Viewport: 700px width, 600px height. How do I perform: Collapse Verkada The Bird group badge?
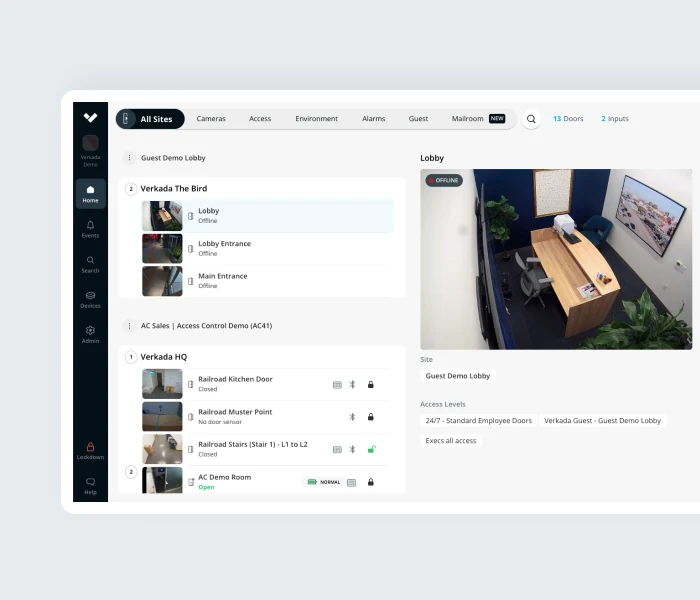[x=131, y=189]
